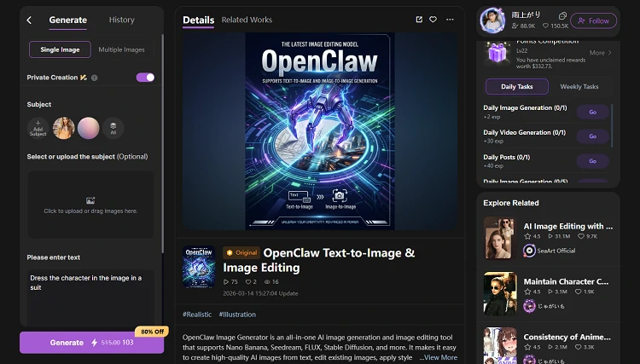This screenshot has width=640, height=364.
Task: Click the SeaArt Official avatar icon
Action: pos(529,251)
